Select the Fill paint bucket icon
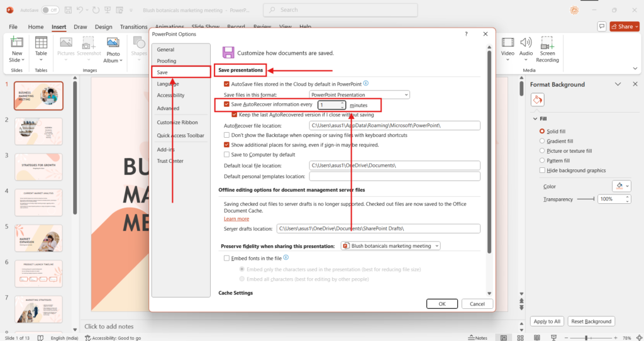Image resolution: width=644 pixels, height=341 pixels. (x=537, y=100)
